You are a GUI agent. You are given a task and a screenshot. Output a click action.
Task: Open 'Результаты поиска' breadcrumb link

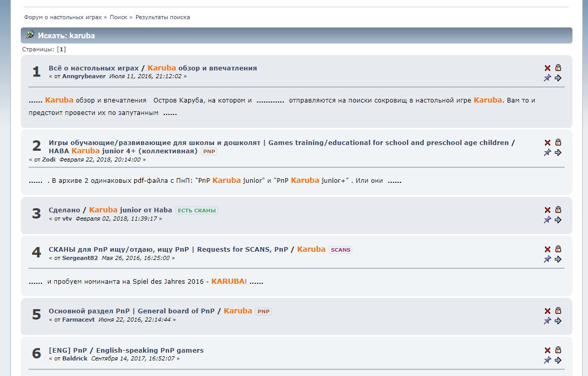click(x=162, y=17)
